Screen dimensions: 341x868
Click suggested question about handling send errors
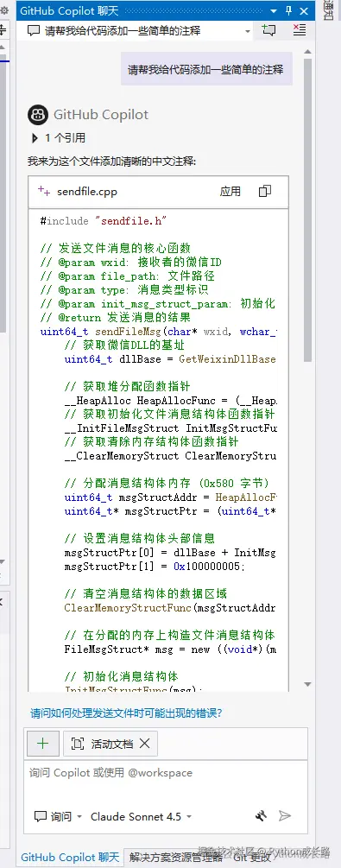click(126, 713)
